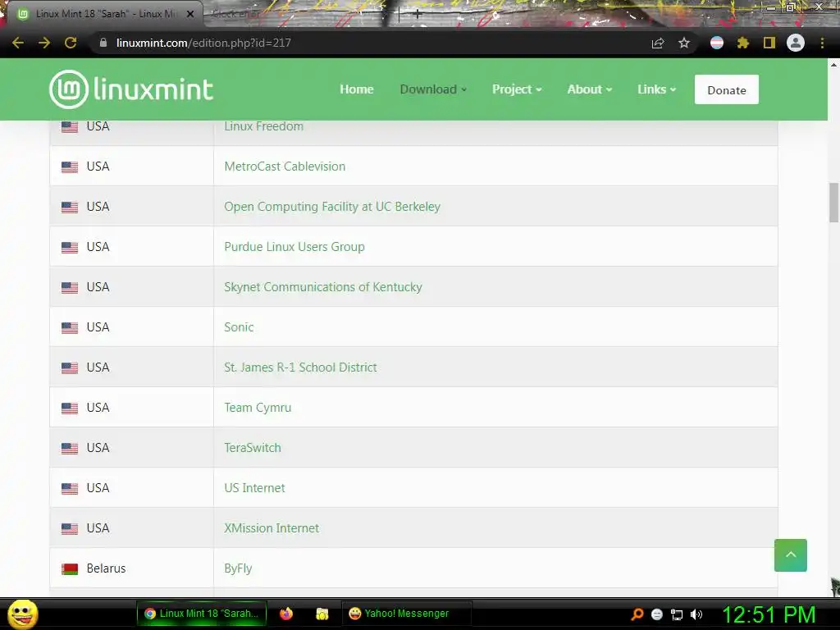This screenshot has height=630, width=840.
Task: Open the smiley Start menu button
Action: pyautogui.click(x=22, y=614)
